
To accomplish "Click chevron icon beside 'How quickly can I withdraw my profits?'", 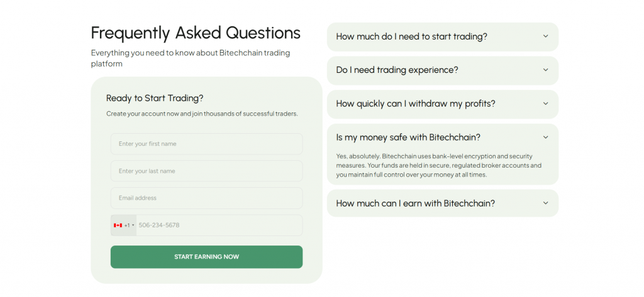I will (545, 104).
